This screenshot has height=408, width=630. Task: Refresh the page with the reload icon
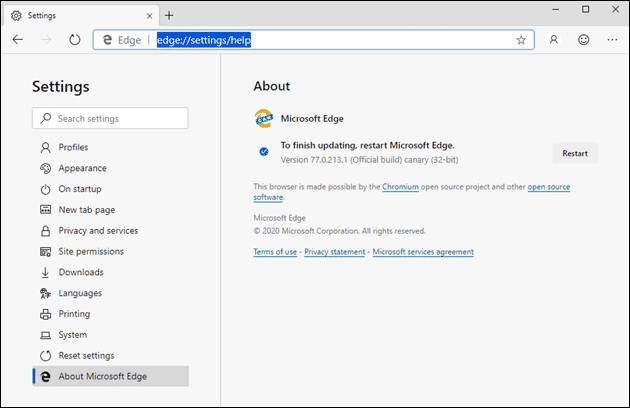[x=75, y=39]
